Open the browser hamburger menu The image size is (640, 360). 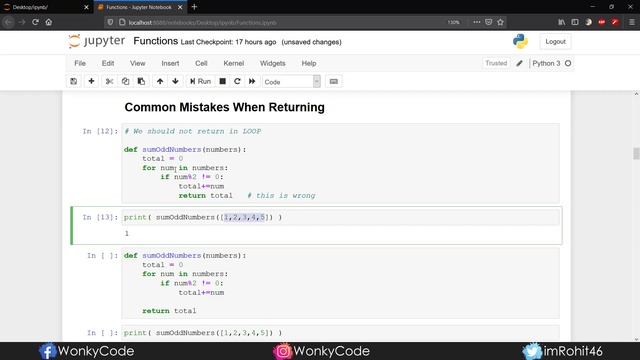[631, 22]
